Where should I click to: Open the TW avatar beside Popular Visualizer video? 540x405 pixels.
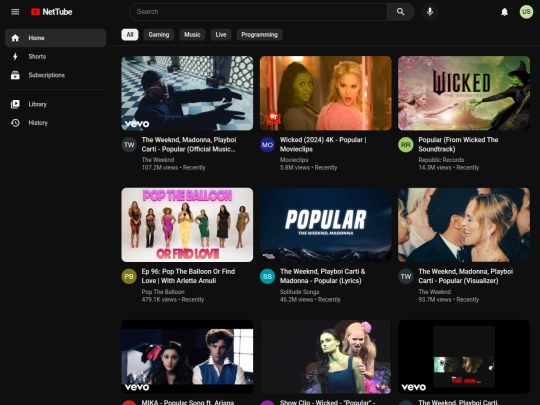coord(406,277)
